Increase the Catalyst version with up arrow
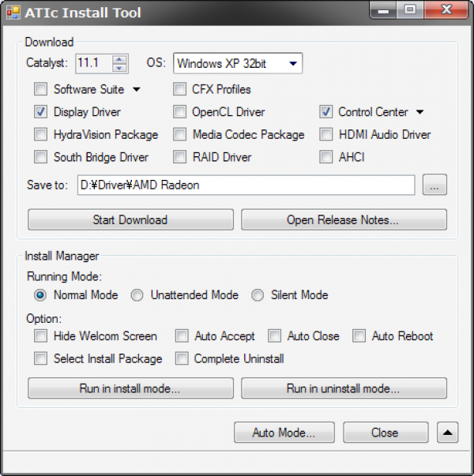The height and width of the screenshot is (476, 474). point(119,59)
